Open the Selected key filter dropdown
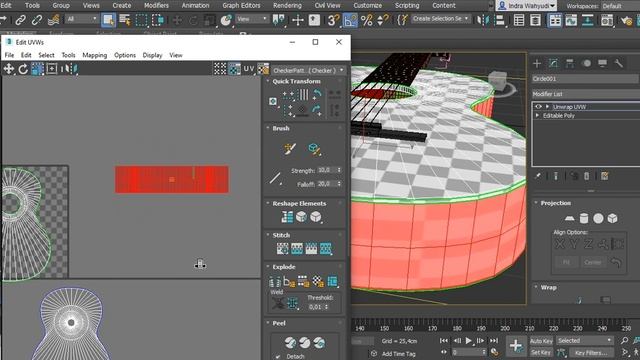640x360 pixels. (584, 340)
